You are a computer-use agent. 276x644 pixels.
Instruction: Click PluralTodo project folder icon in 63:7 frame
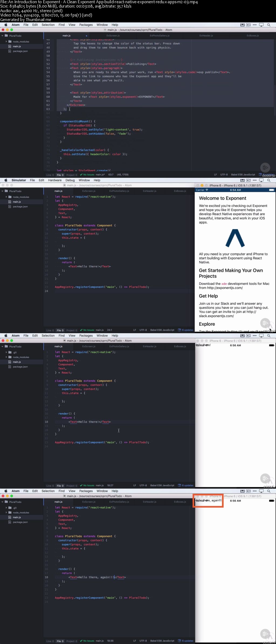6,36
